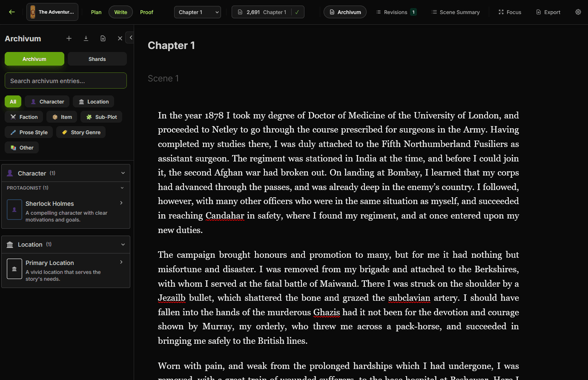Click the Scene 1 heading
The image size is (588, 380).
click(163, 78)
